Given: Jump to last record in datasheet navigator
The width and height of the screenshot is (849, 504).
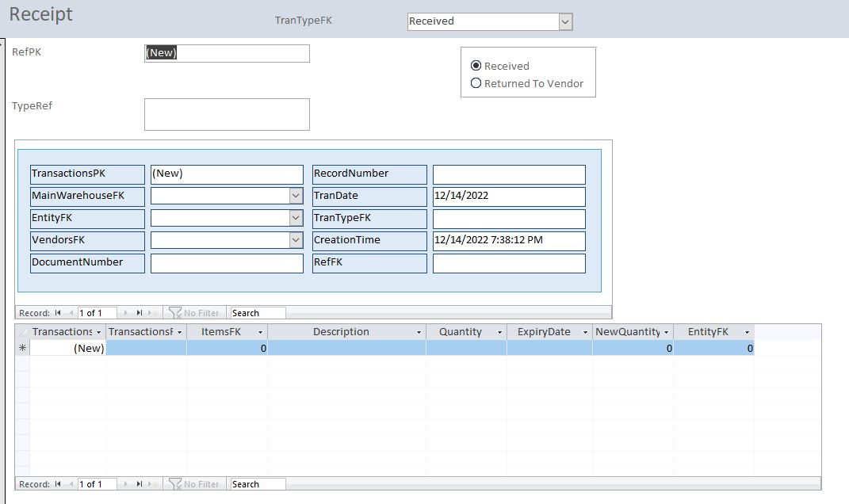Looking at the screenshot, I should [x=140, y=484].
